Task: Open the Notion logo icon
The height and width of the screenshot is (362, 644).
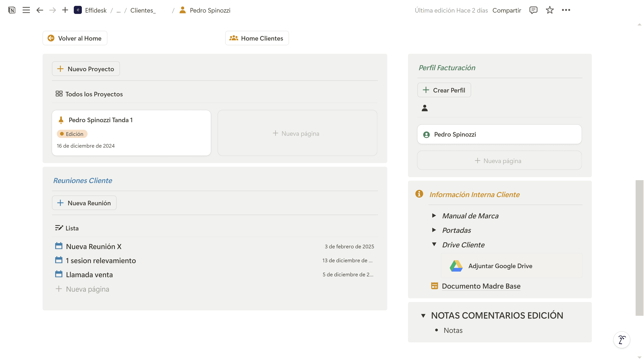Action: pyautogui.click(x=12, y=10)
